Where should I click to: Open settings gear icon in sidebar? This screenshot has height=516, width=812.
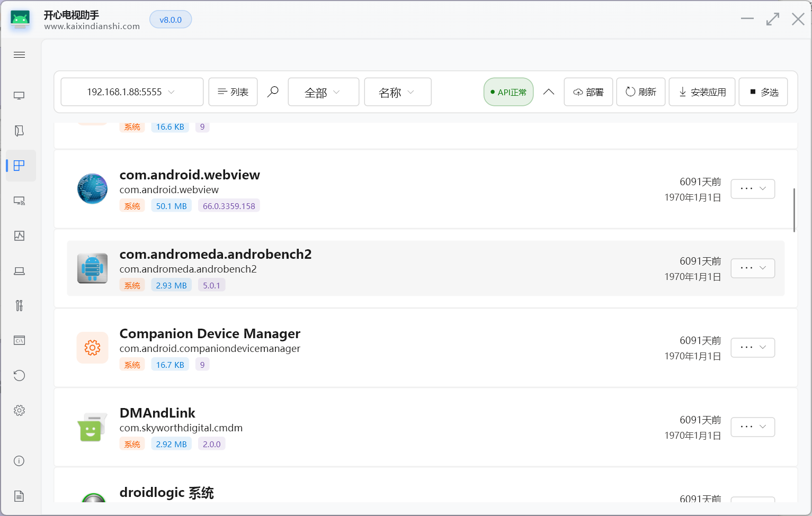click(19, 411)
